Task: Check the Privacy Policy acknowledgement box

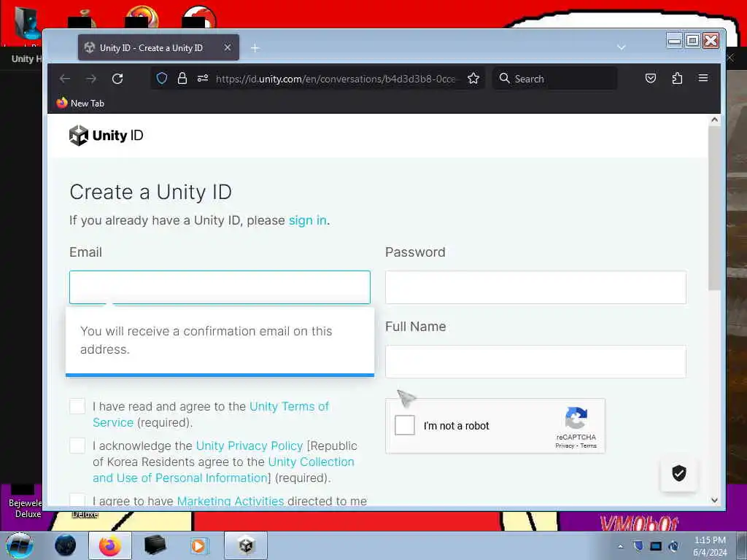Action: click(77, 446)
